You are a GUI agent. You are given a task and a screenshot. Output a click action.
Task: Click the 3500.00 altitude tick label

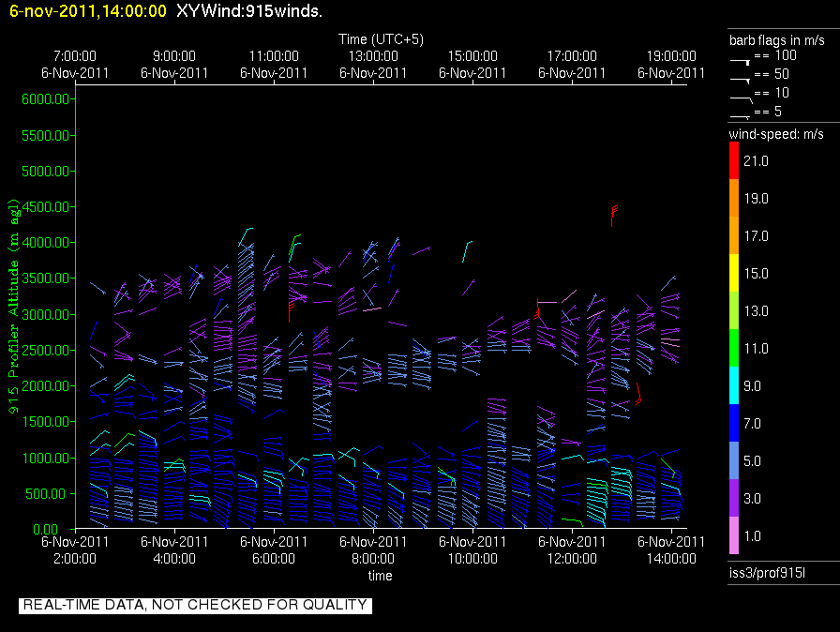(46, 278)
